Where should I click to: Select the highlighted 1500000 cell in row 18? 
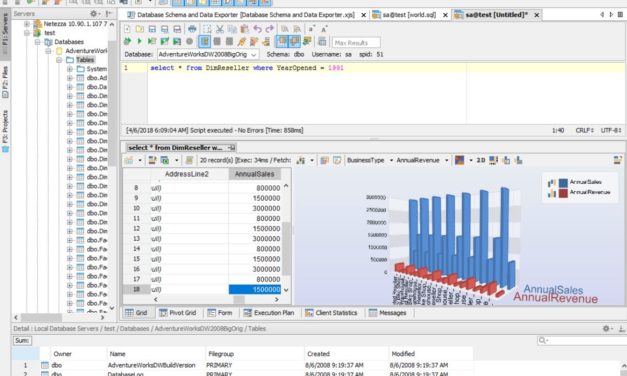255,289
